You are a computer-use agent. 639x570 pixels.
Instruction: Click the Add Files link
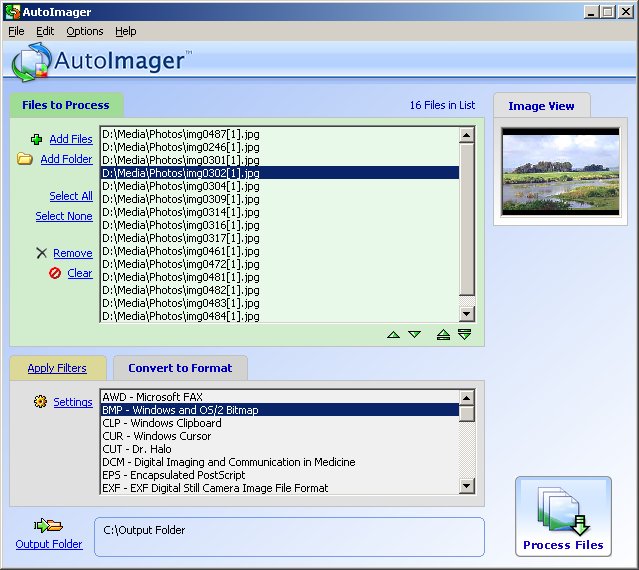click(71, 139)
